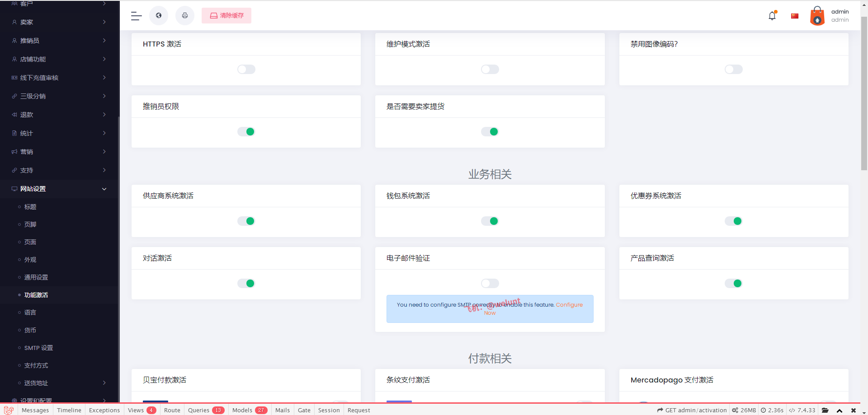The width and height of the screenshot is (868, 415).
Task: Open debugbar Mails tab
Action: point(283,410)
